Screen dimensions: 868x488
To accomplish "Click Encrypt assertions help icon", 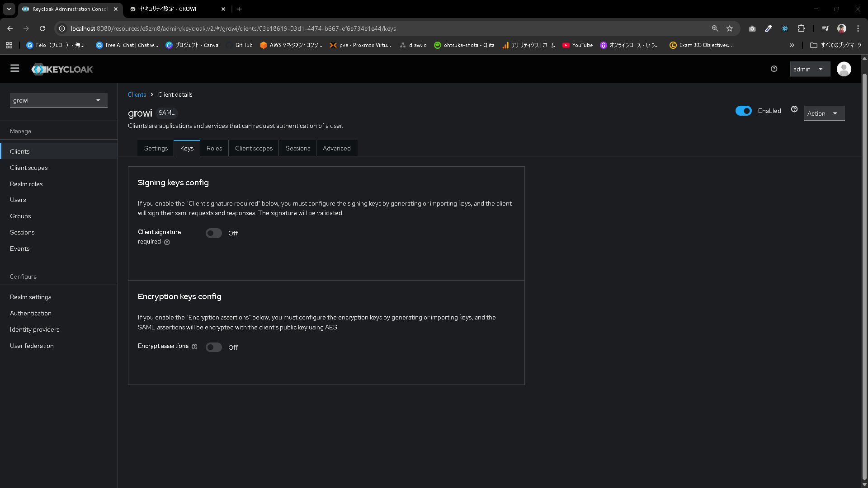I will [x=194, y=347].
